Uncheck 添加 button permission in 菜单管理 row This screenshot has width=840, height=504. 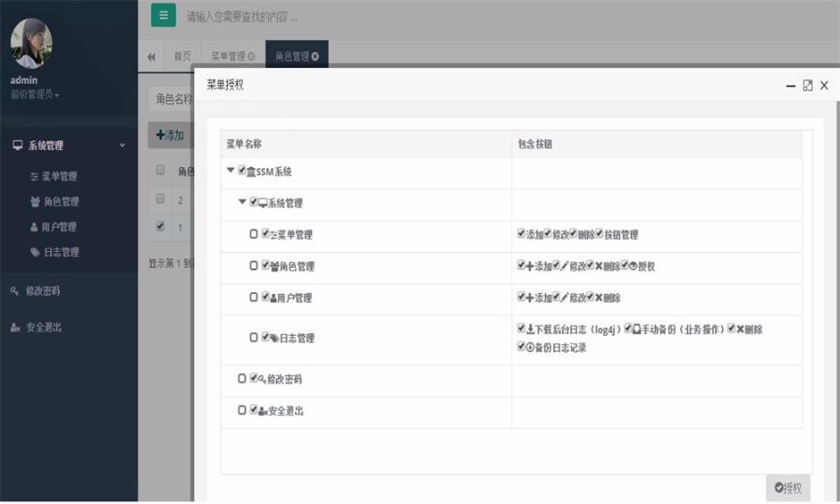[x=521, y=232]
